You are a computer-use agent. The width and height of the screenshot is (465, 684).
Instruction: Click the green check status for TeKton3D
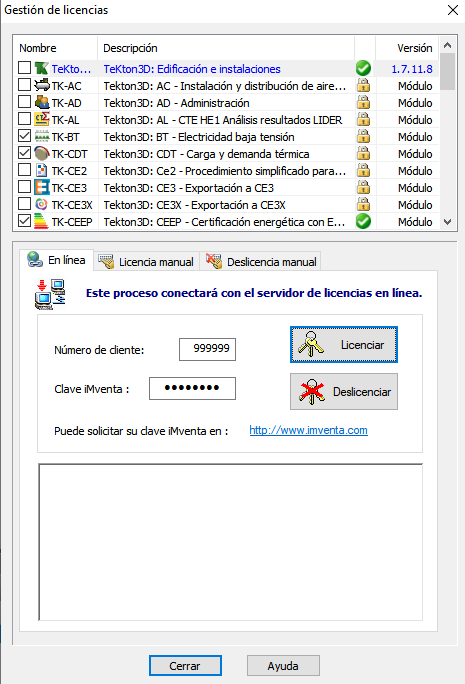363,68
